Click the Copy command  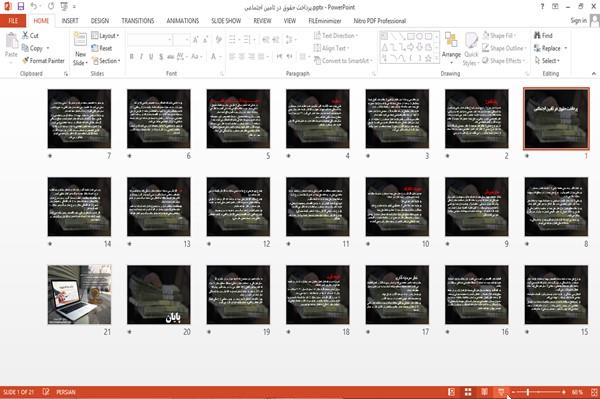click(32, 48)
